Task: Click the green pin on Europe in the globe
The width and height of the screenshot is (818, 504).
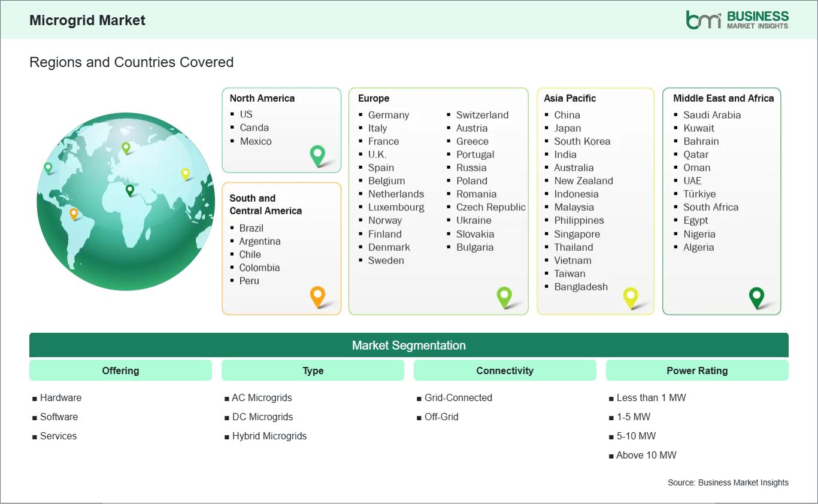Action: click(x=127, y=145)
